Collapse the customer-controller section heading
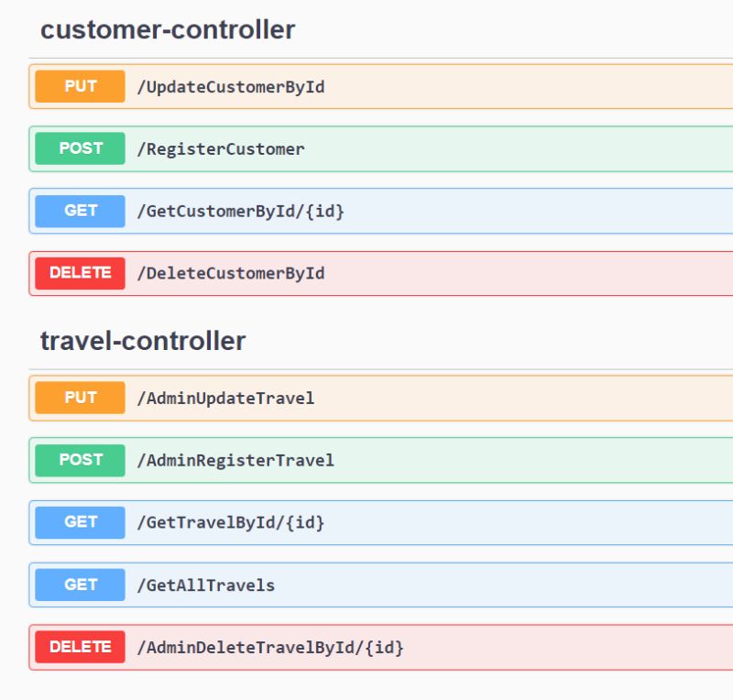733x700 pixels. [x=168, y=29]
